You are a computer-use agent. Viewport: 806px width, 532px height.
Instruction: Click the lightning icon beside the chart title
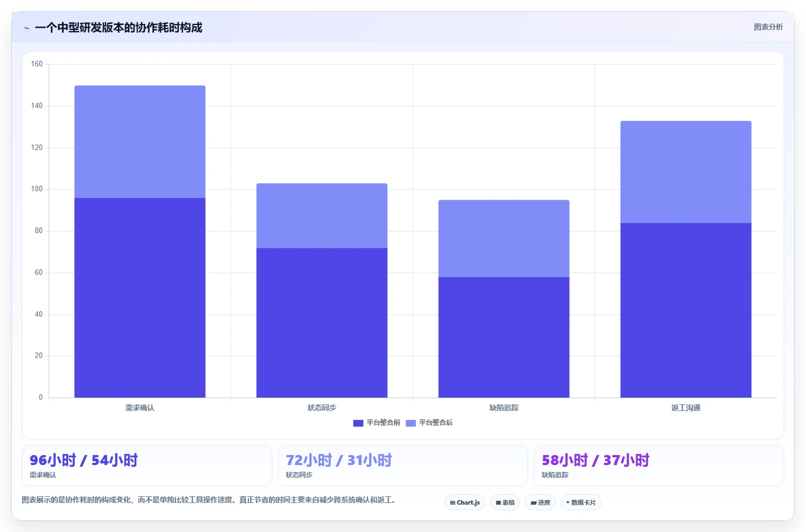(x=26, y=28)
